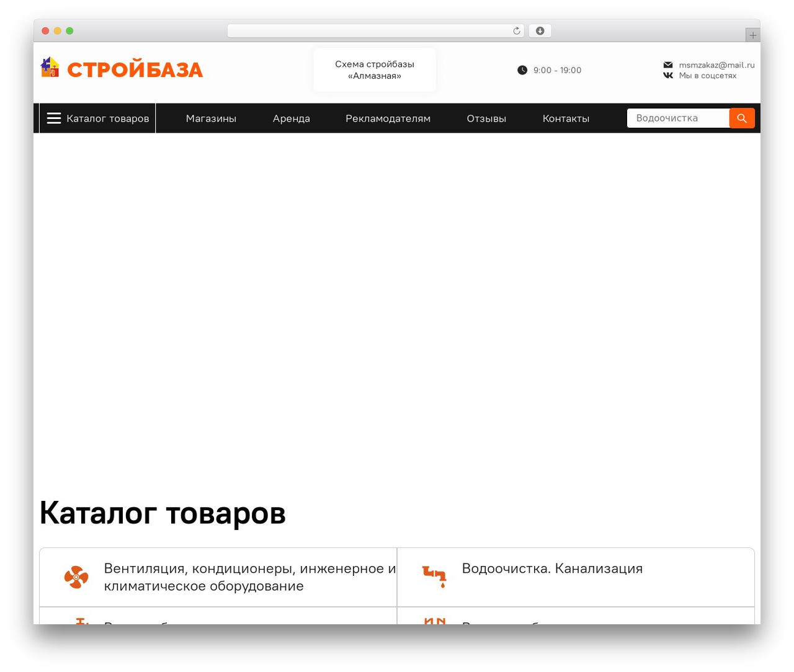Open Вентиляция, кондиционеры category link

(x=250, y=577)
